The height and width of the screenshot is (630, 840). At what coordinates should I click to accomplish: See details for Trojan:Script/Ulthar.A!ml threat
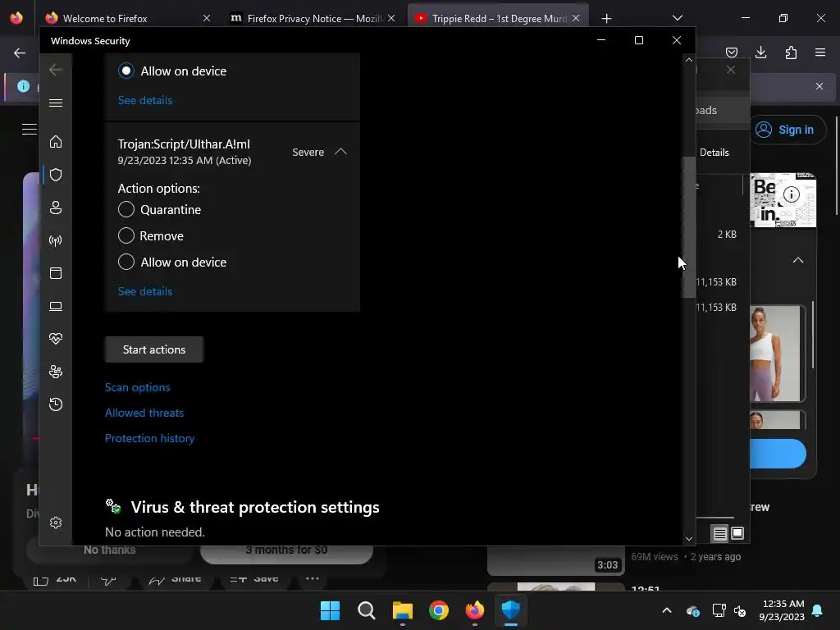[145, 291]
